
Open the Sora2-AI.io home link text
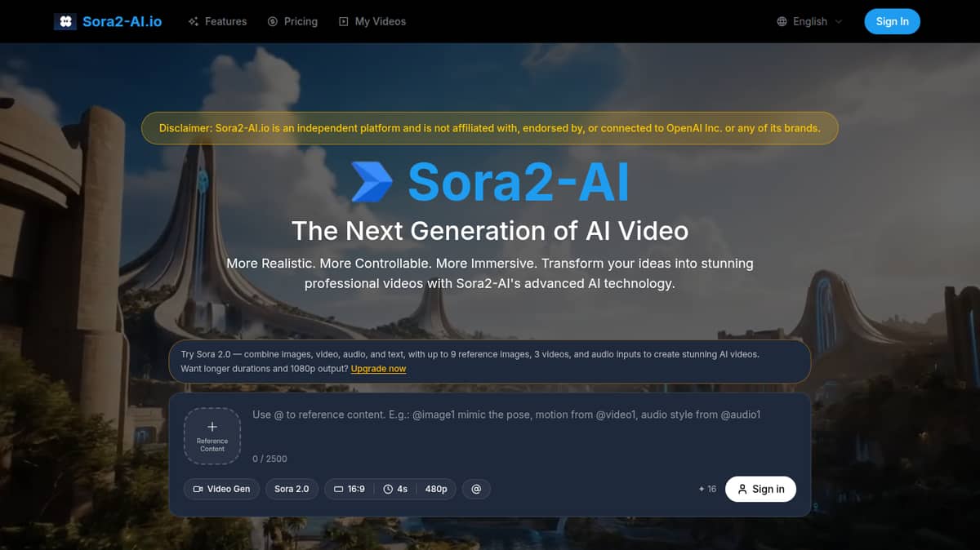[122, 21]
